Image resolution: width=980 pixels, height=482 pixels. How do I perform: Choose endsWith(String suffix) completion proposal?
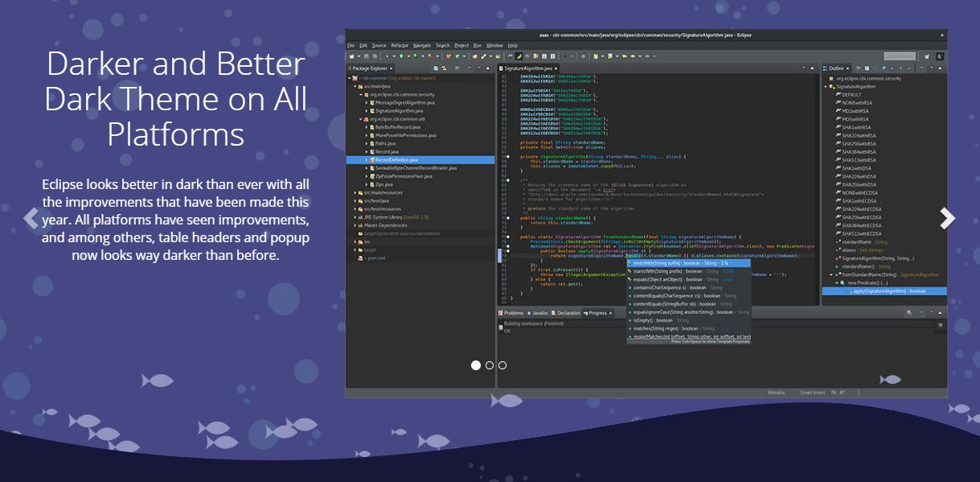point(688,263)
